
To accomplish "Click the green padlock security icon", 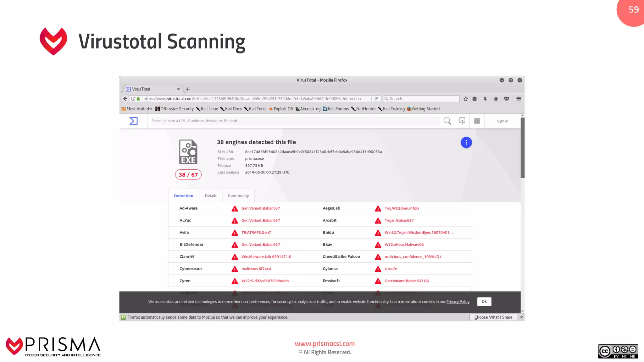I will 138,99.
